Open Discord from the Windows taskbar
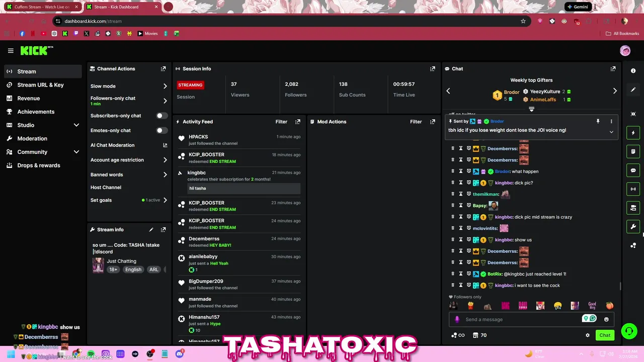The image size is (644, 362). tap(180, 354)
